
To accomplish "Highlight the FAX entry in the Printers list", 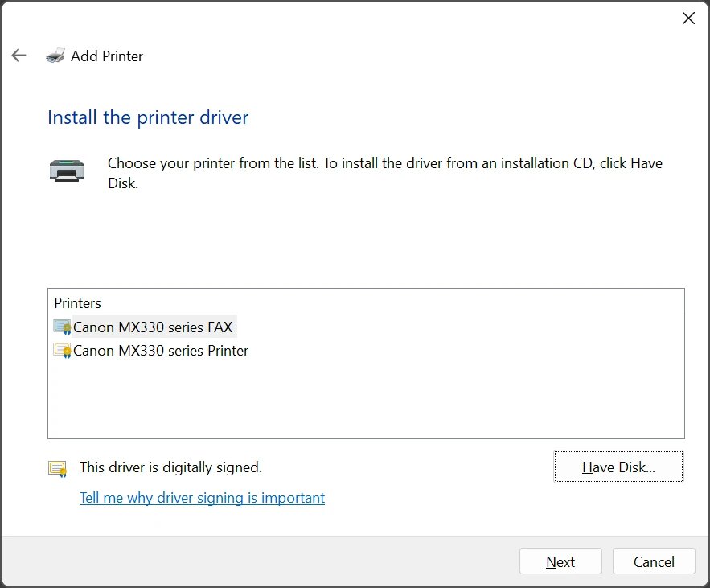I will coord(153,326).
